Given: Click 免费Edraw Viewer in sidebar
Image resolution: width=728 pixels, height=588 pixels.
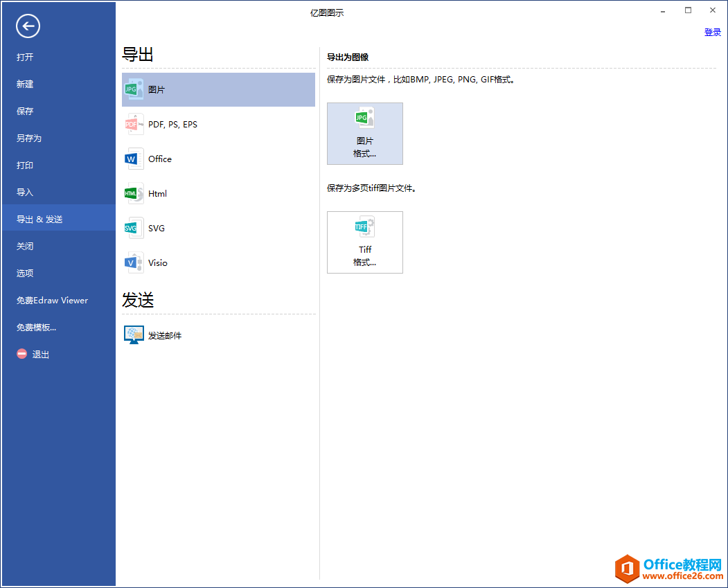Looking at the screenshot, I should (x=51, y=300).
